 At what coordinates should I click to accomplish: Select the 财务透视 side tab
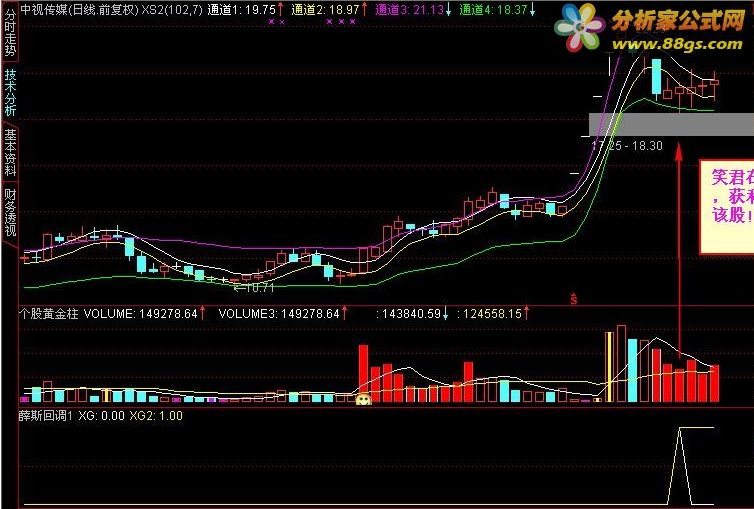10,212
